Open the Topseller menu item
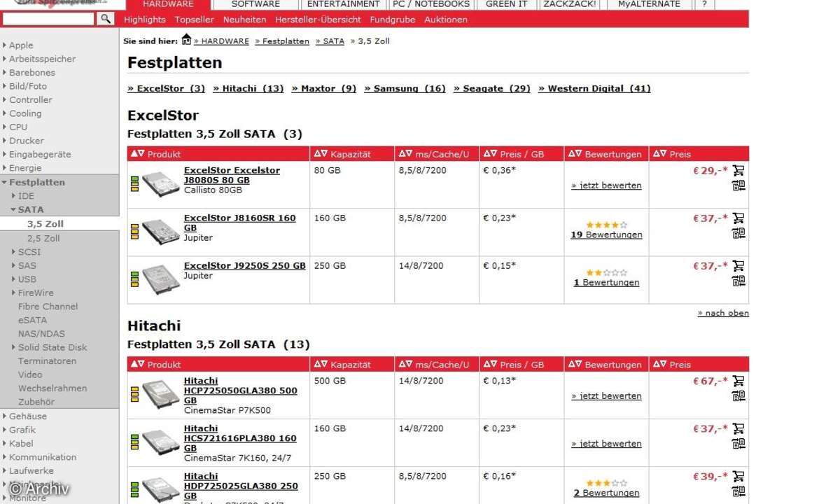The image size is (840, 504). [194, 20]
